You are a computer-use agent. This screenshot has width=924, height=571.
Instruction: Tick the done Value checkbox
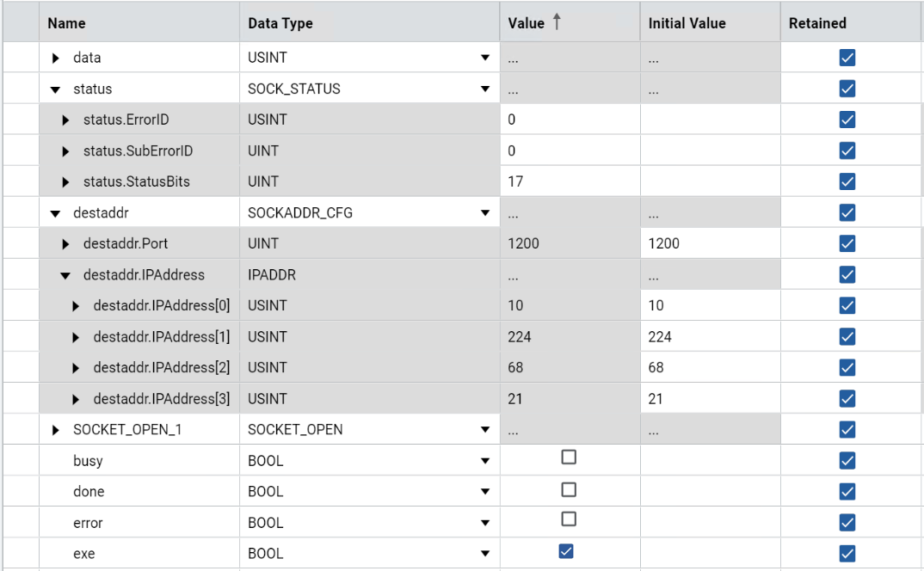tap(569, 489)
